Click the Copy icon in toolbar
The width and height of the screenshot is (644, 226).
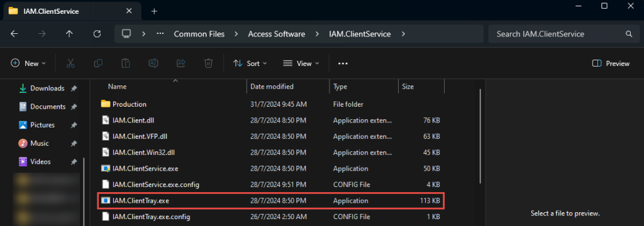[98, 63]
